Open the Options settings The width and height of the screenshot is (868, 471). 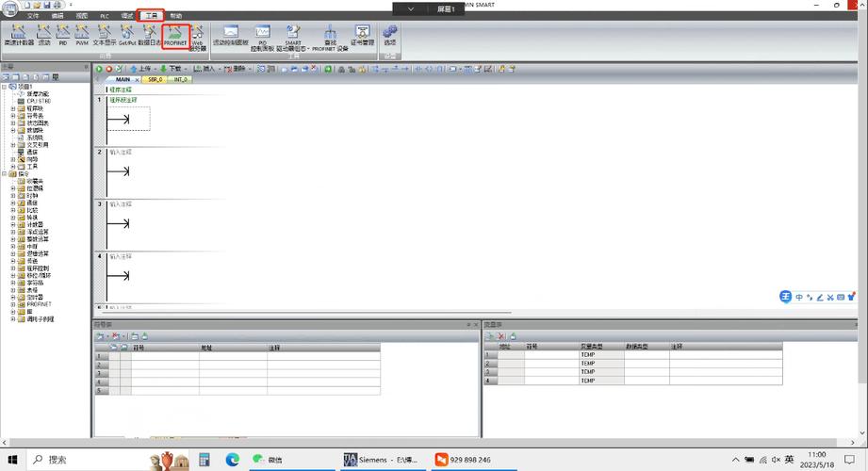390,35
